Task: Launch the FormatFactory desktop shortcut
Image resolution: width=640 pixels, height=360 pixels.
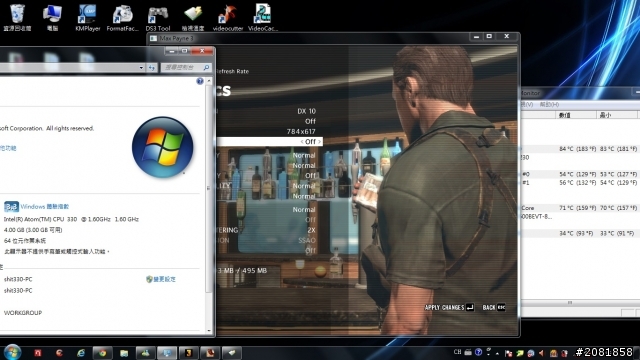Action: [122, 17]
